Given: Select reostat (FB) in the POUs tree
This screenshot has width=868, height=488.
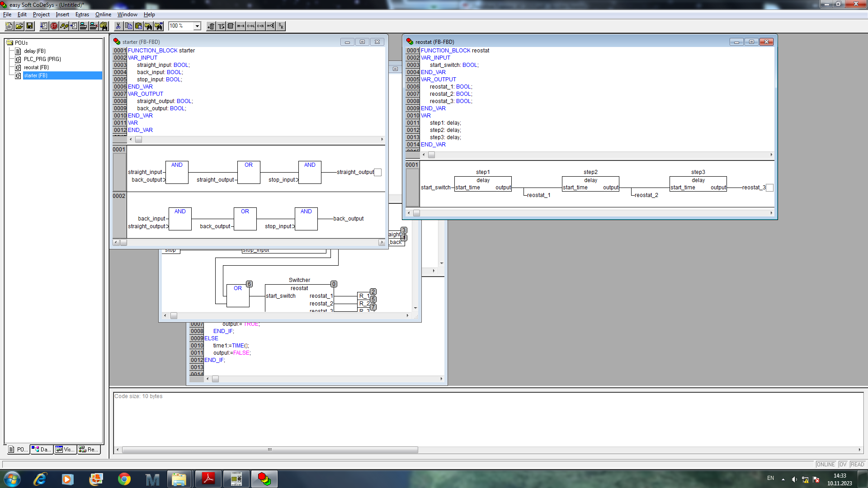Looking at the screenshot, I should click(36, 67).
